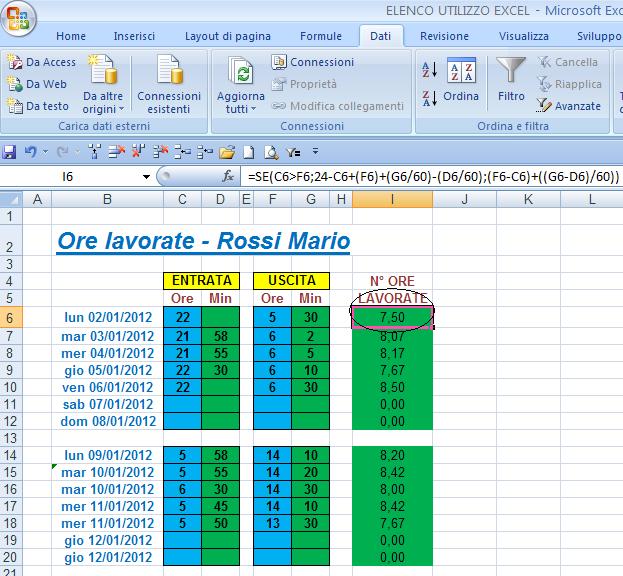Click the Name Box showing I6
The image size is (623, 576).
(x=68, y=176)
